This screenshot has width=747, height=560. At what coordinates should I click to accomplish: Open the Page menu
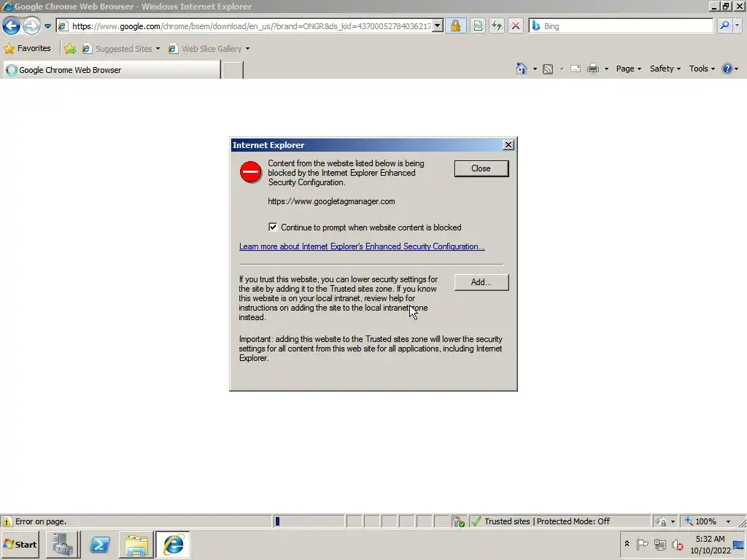628,69
